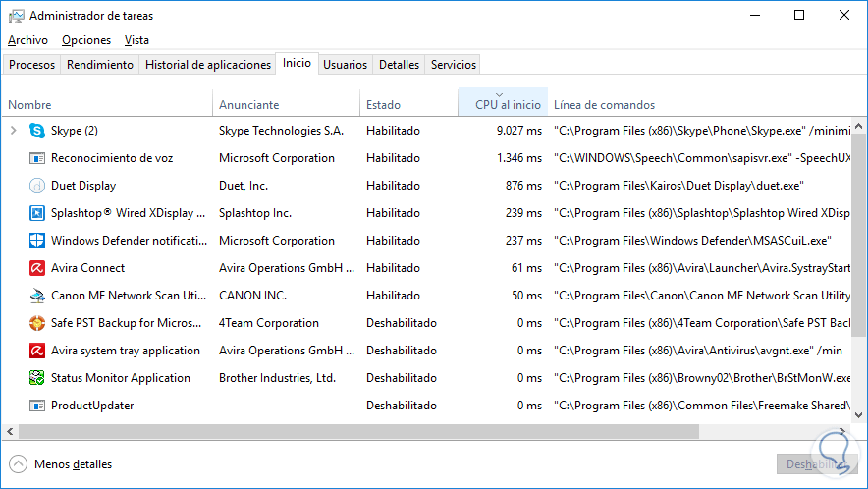Click the CANON INC. publisher cell

click(x=253, y=296)
